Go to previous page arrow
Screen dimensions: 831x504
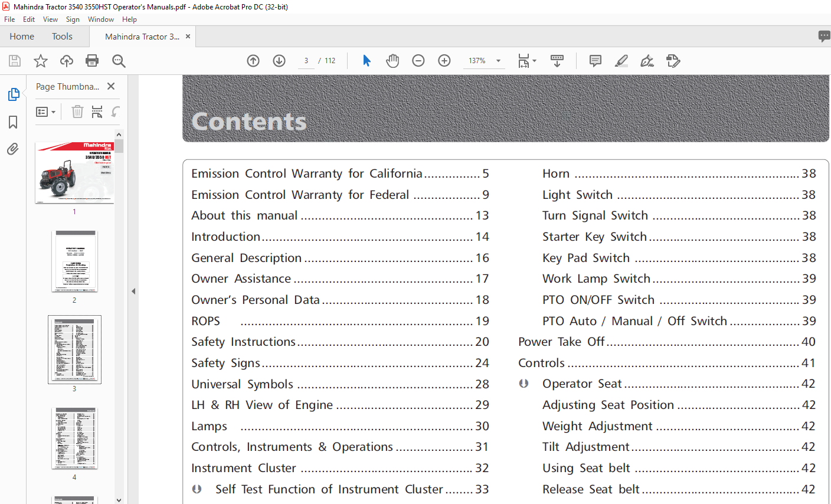[253, 61]
